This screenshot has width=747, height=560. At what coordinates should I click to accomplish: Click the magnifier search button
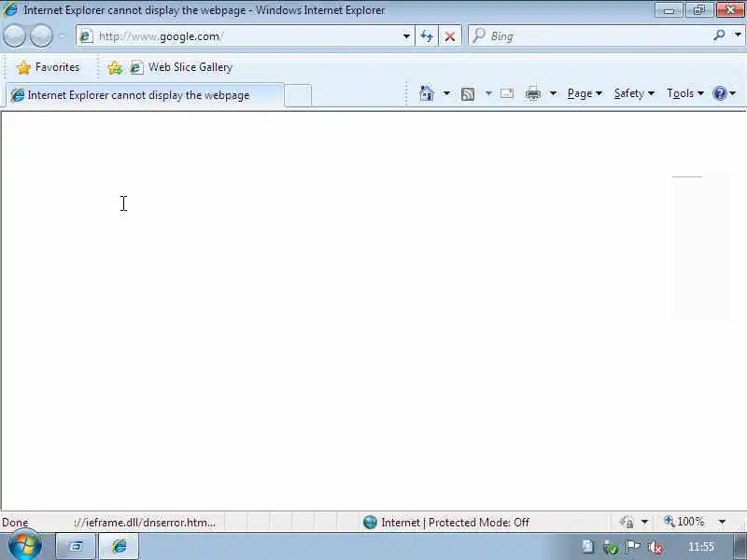pyautogui.click(x=719, y=35)
